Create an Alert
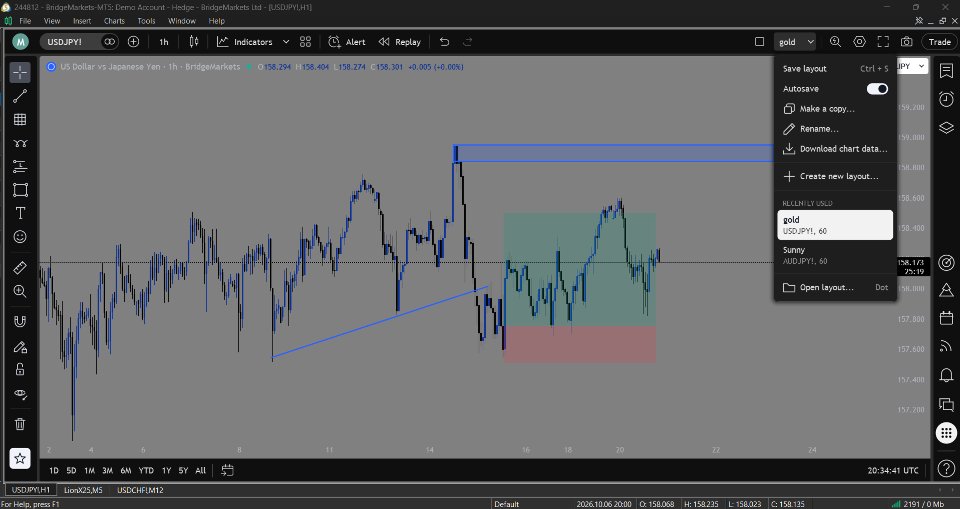The width and height of the screenshot is (960, 509). pyautogui.click(x=347, y=42)
